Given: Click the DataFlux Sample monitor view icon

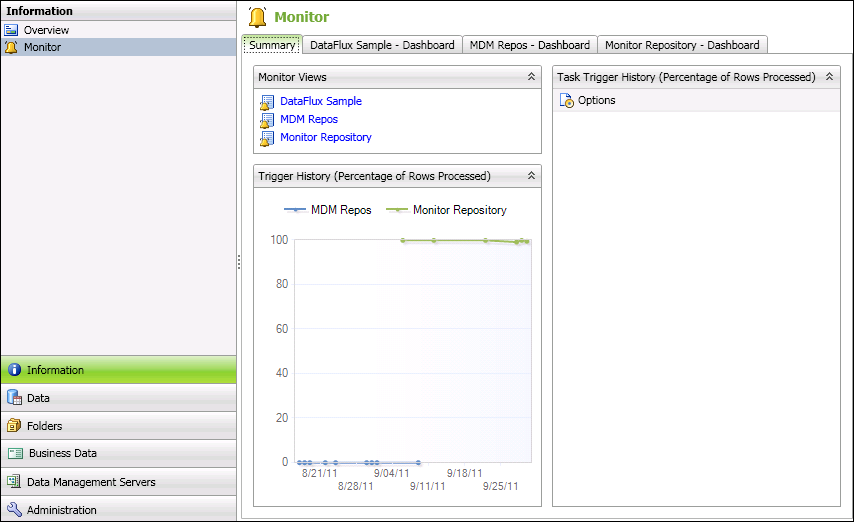Looking at the screenshot, I should [x=267, y=102].
